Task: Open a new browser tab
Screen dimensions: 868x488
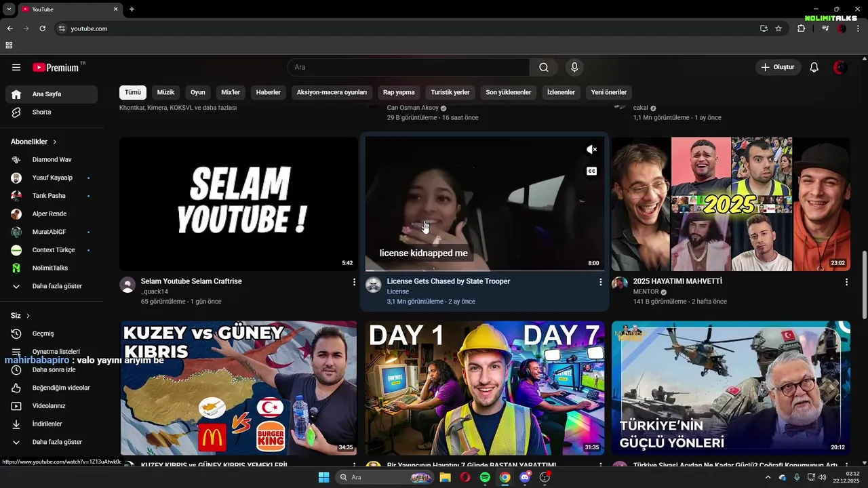Action: click(x=132, y=9)
